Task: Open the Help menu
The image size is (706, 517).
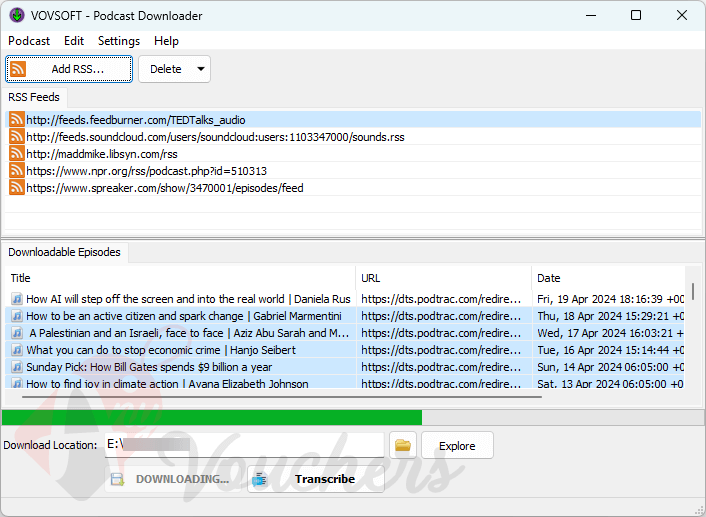Action: (x=166, y=41)
